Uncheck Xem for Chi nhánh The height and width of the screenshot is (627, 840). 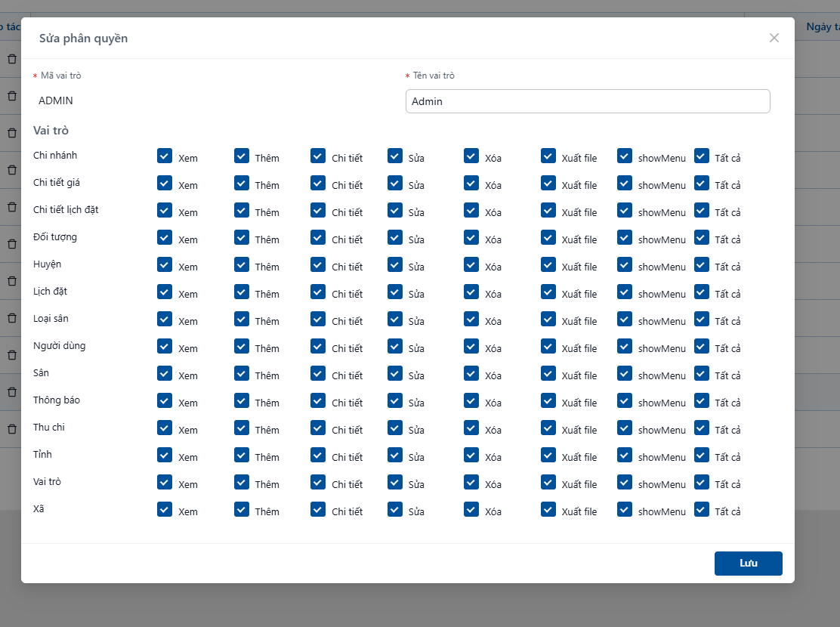point(165,156)
